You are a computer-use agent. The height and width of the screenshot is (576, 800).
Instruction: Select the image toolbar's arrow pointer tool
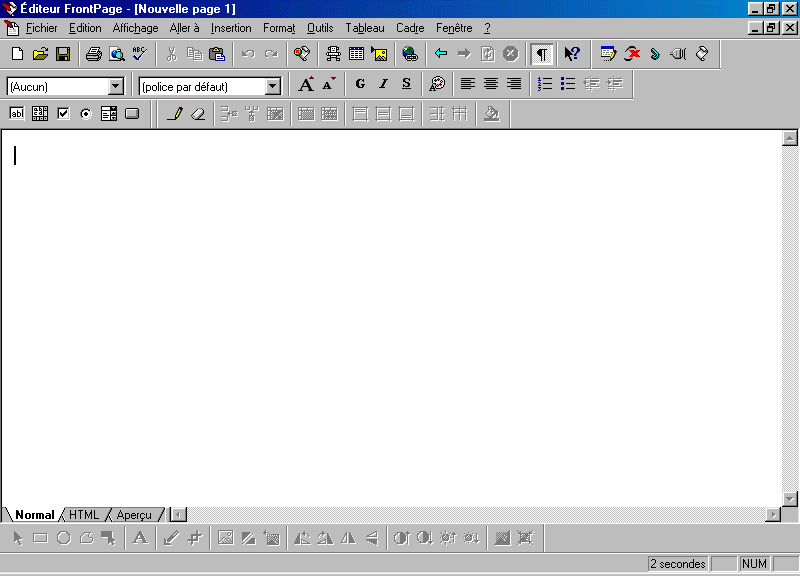(x=17, y=538)
